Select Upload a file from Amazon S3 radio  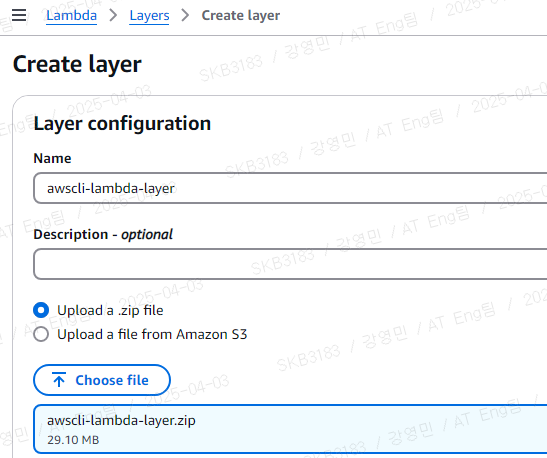tap(41, 334)
